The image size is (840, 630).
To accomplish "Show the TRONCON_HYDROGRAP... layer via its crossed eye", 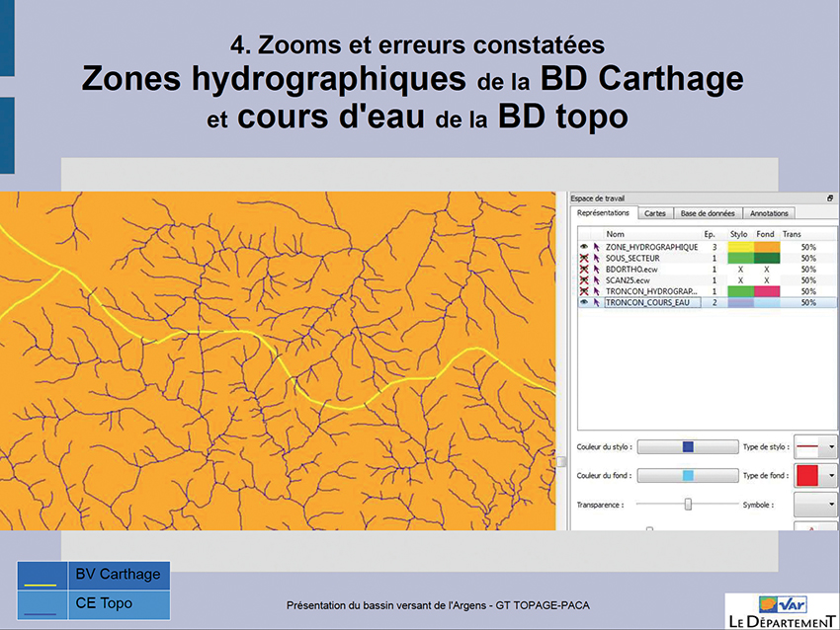I will tap(583, 291).
